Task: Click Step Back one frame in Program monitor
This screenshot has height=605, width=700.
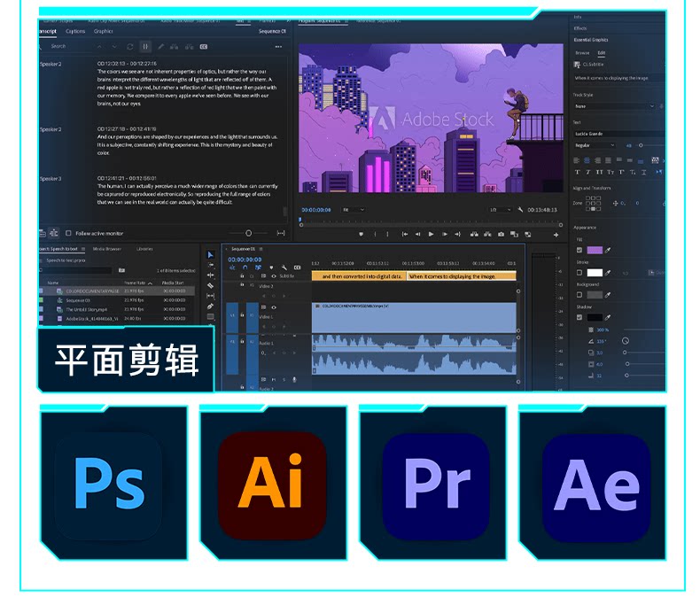Action: 418,234
